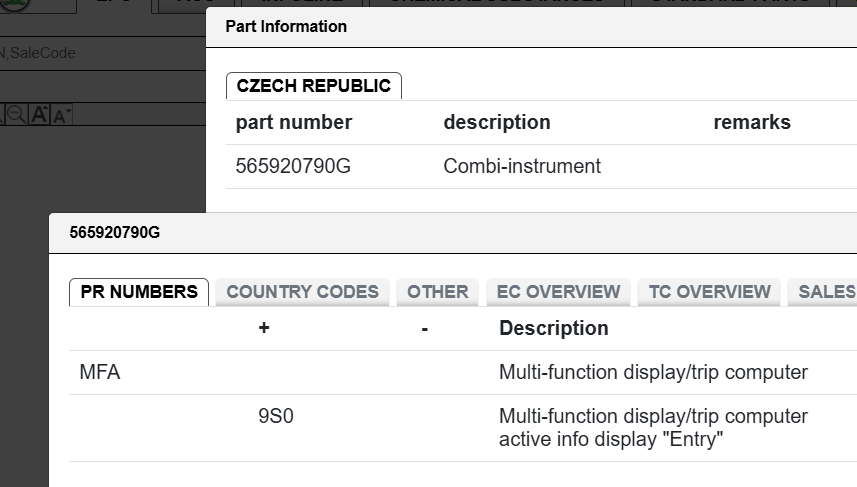The height and width of the screenshot is (487, 857).
Task: Select the PR NUMBERS tab
Action: pos(139,292)
